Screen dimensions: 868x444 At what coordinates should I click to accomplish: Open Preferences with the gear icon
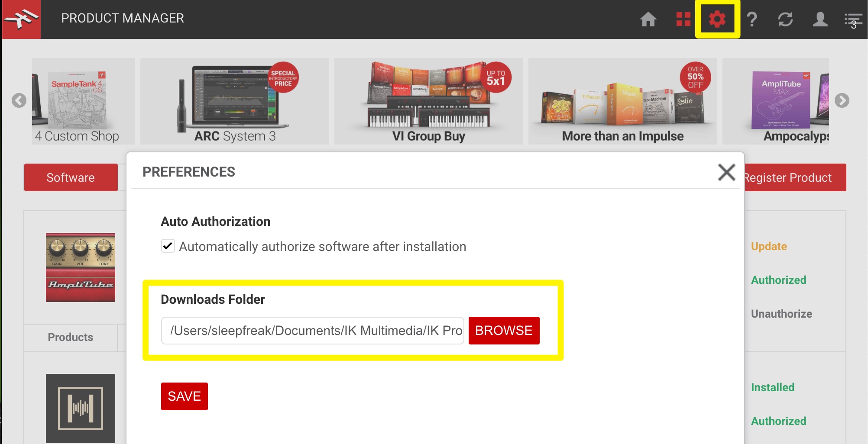[717, 19]
